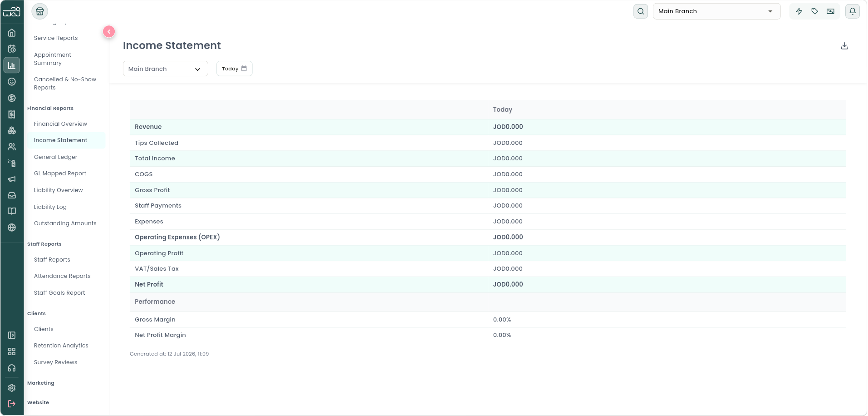Screen dimensions: 868x416
Task: Click the Operating Expenses (OPEX) row label
Action: [177, 237]
